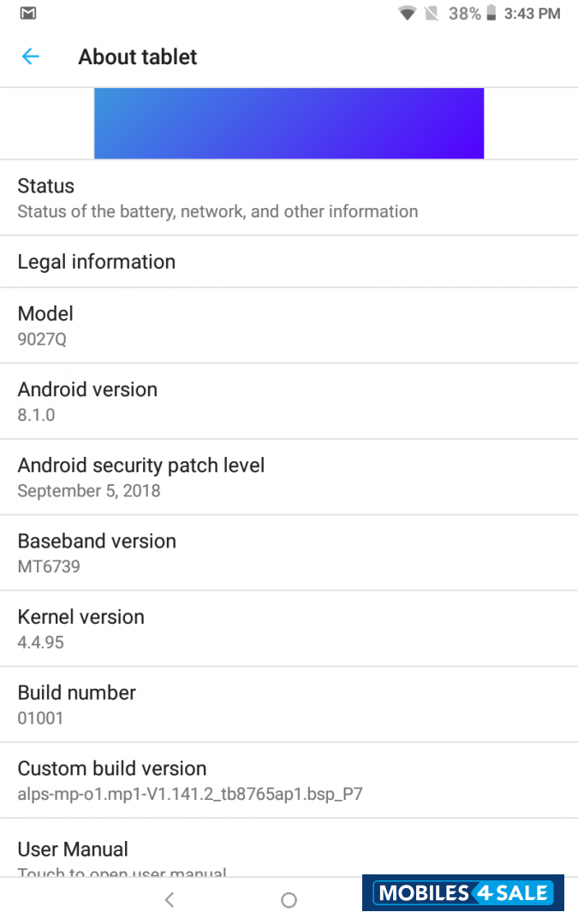Tap the Gmail notification icon
Viewport: 578px width, 924px height.
click(x=27, y=14)
